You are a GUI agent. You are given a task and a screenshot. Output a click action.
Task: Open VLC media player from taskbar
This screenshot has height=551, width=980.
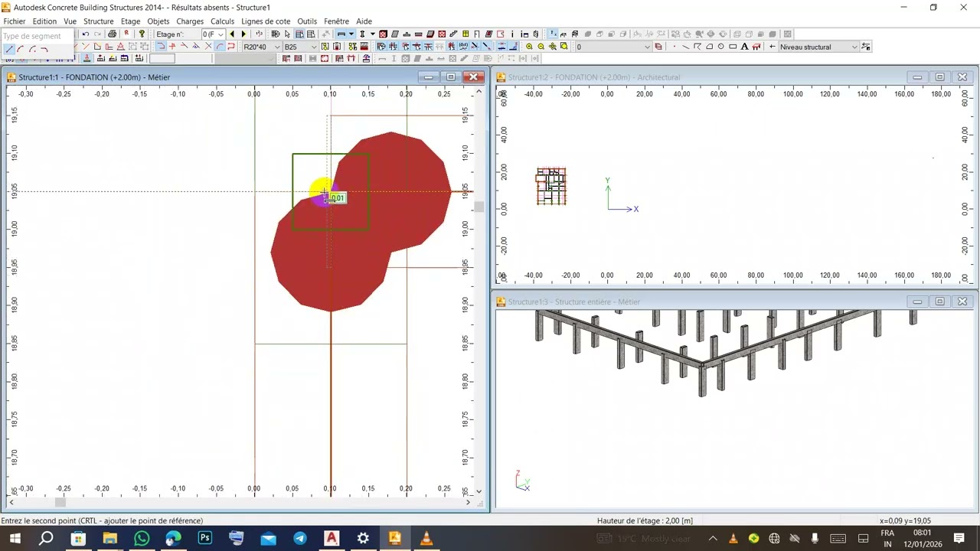pos(426,538)
